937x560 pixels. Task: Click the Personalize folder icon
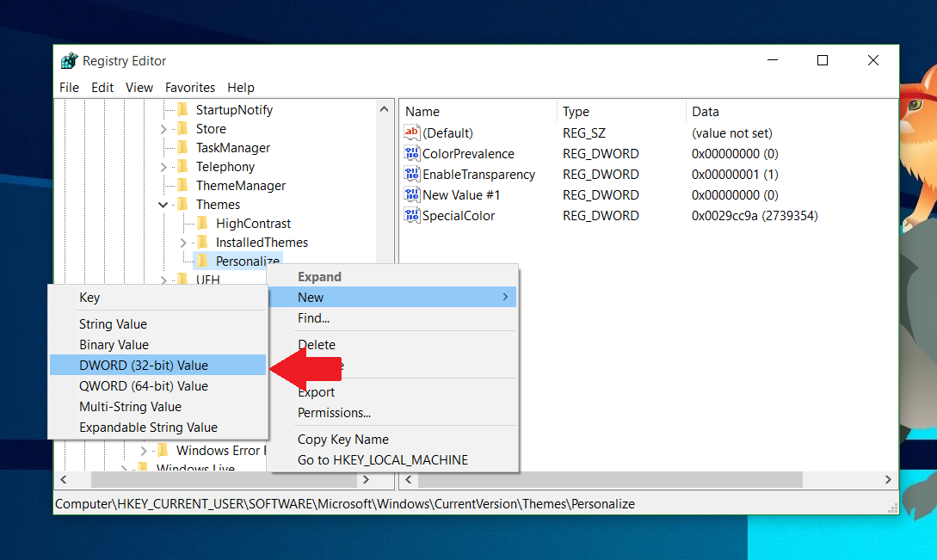[203, 261]
